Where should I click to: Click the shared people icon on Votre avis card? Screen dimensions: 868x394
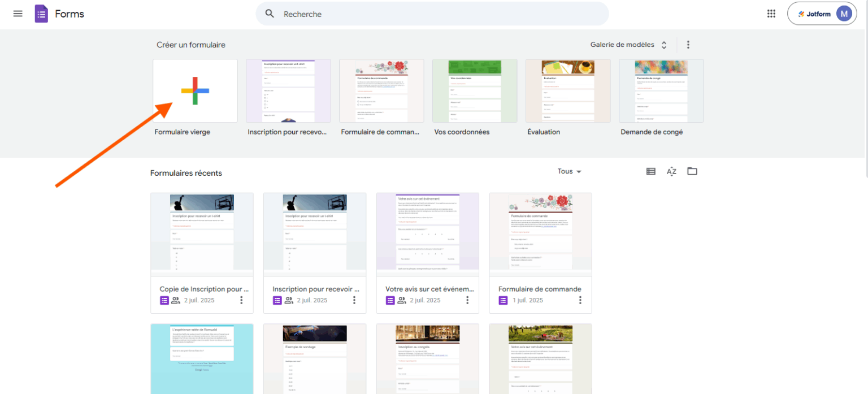pos(403,300)
